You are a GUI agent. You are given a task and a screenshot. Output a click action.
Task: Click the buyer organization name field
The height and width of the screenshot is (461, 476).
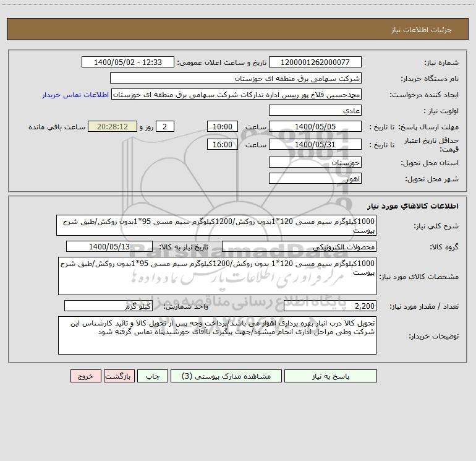point(236,78)
